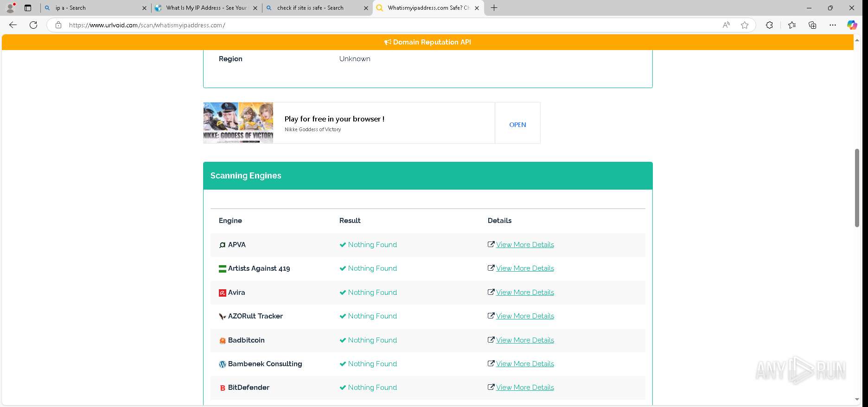Go back to the previous page
This screenshot has width=868, height=407.
(x=13, y=25)
